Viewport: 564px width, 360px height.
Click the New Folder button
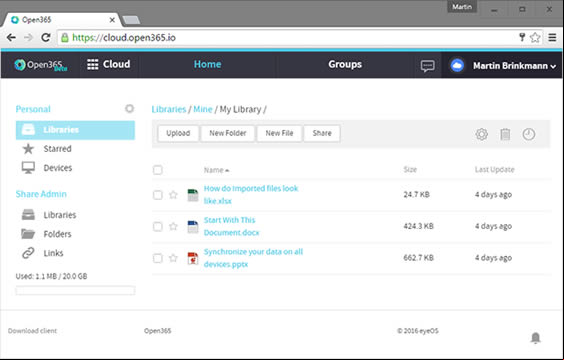coord(228,133)
